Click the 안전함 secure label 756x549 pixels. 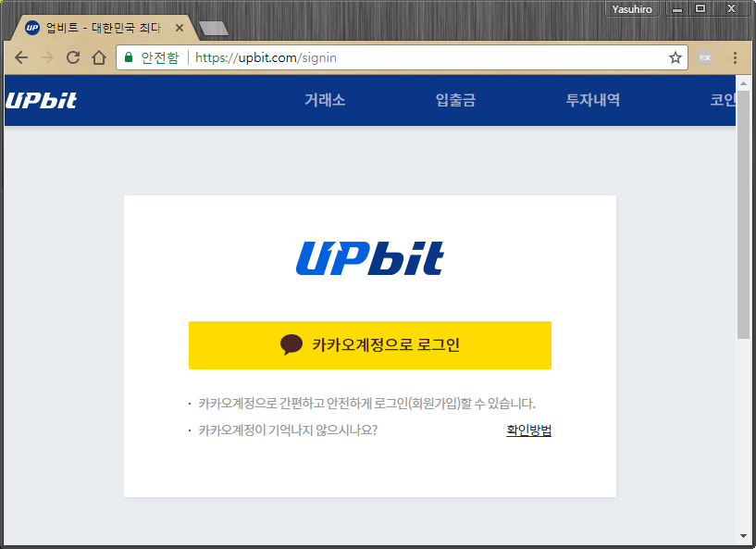click(x=160, y=58)
